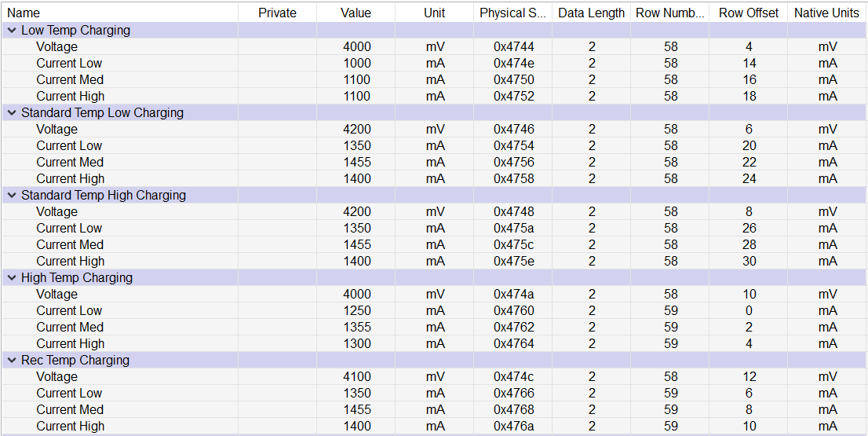
Task: Click the Value column header
Action: tap(356, 13)
